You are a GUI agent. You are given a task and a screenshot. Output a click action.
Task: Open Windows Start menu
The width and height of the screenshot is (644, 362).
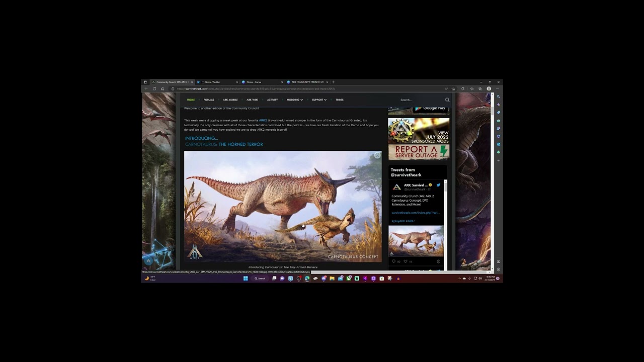[246, 278]
